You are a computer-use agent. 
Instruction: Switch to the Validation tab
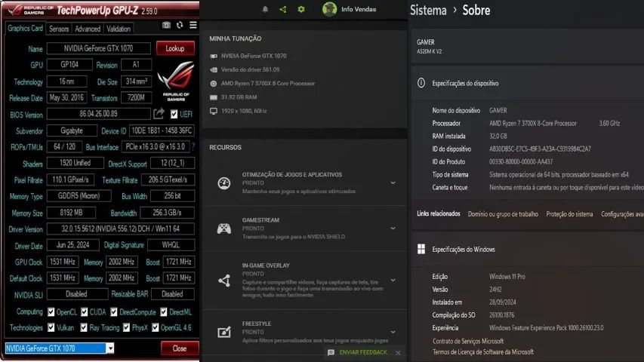tap(119, 29)
